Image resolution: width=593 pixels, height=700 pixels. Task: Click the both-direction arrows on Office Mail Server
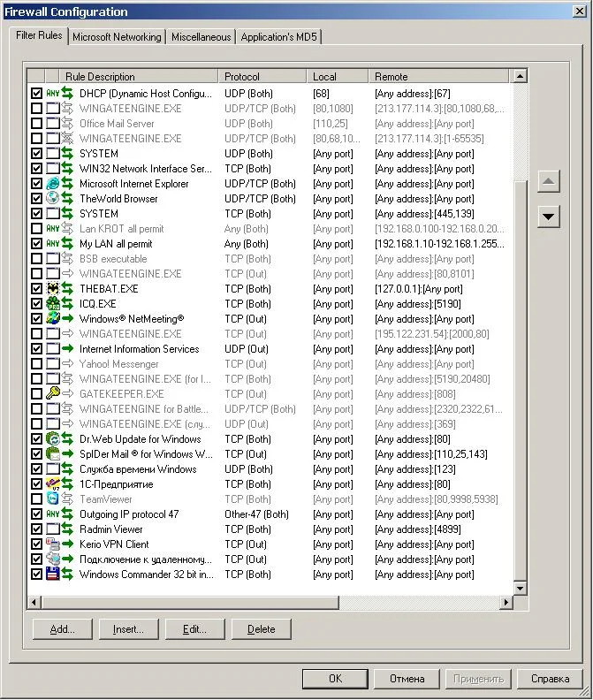point(67,123)
